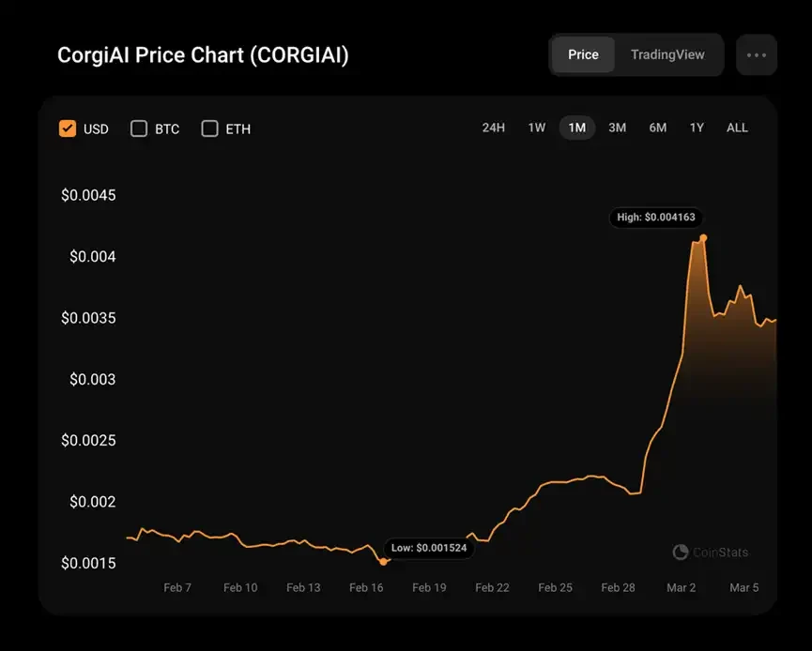This screenshot has width=812, height=651.
Task: Click the High: $0.004163 label
Action: pos(656,218)
